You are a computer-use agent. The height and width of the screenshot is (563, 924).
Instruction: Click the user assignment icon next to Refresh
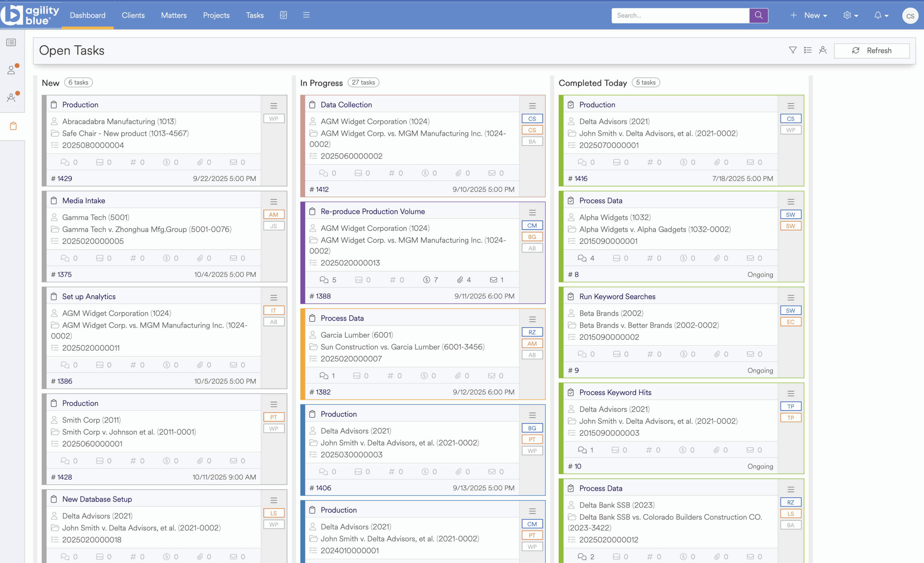click(823, 50)
